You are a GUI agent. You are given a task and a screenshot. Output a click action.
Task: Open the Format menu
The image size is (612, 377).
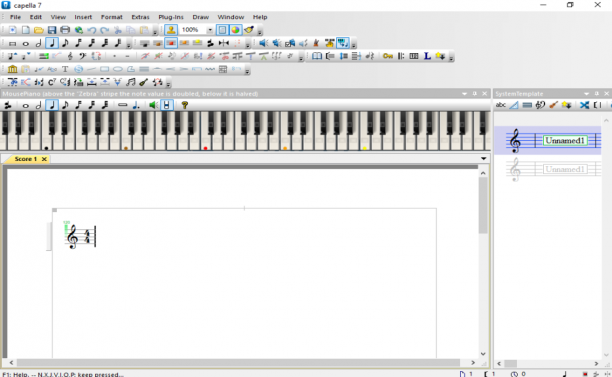click(112, 17)
